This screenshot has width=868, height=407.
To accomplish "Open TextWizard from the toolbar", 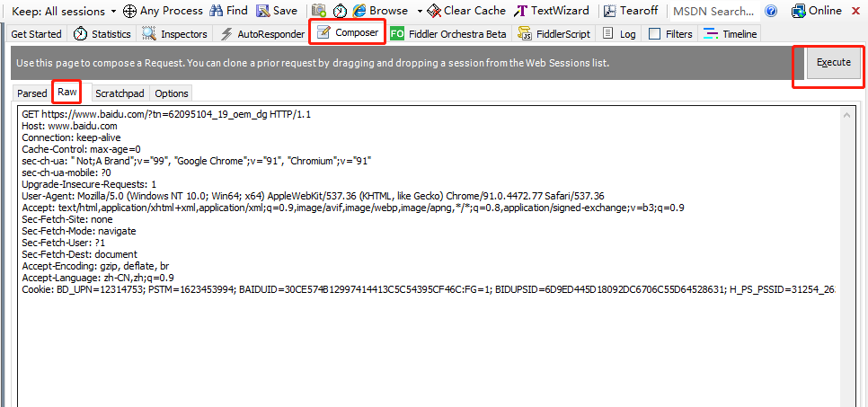I will [552, 11].
